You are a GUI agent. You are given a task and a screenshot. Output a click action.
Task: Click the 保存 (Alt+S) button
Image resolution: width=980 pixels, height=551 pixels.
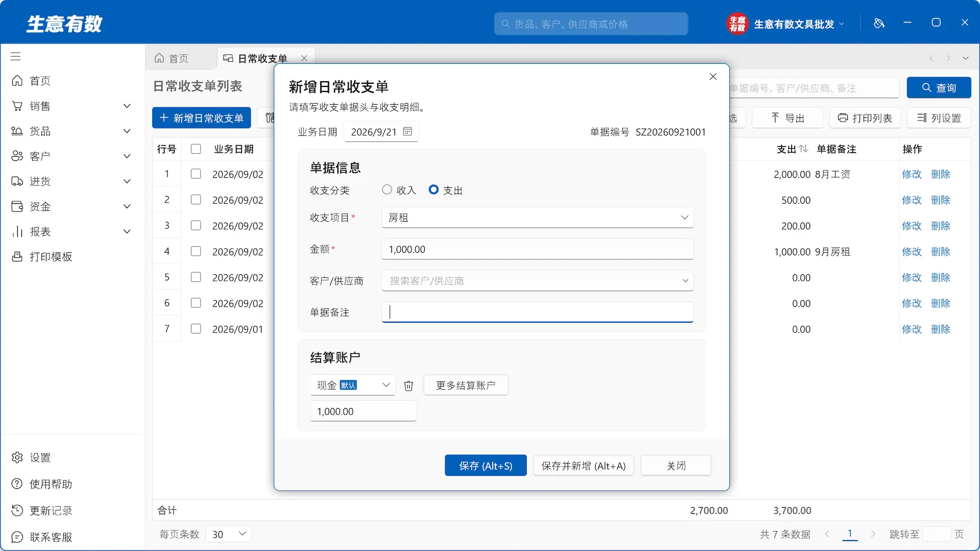coord(485,466)
